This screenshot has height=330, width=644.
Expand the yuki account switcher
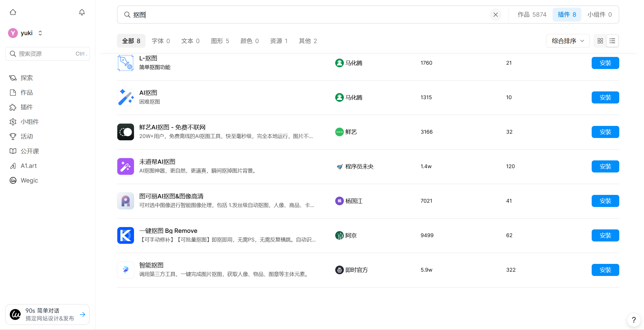(x=40, y=33)
